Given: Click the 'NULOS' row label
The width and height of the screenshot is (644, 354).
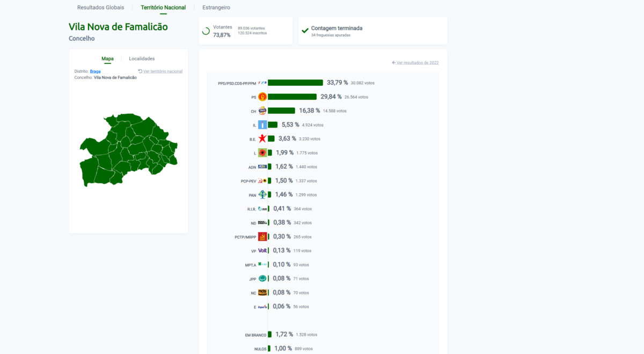Looking at the screenshot, I should pyautogui.click(x=260, y=349).
